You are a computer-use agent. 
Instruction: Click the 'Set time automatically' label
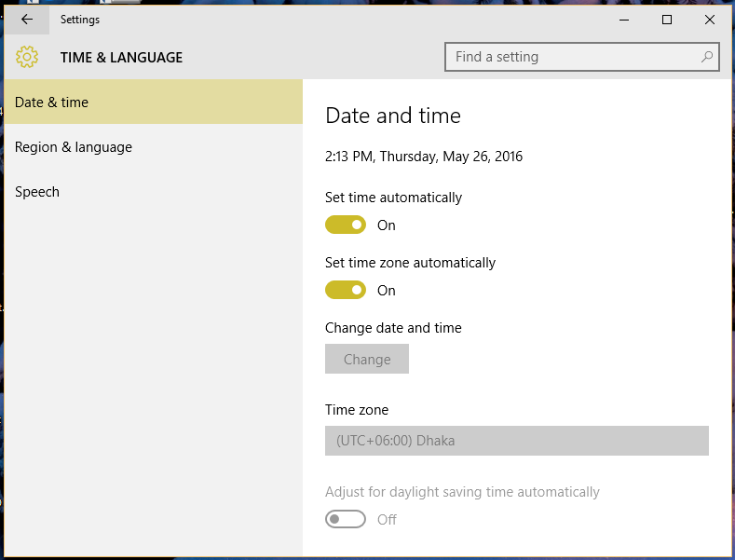393,198
